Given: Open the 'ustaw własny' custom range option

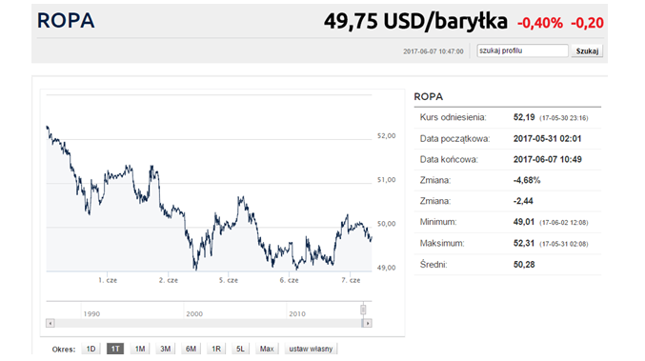Looking at the screenshot, I should (x=311, y=349).
